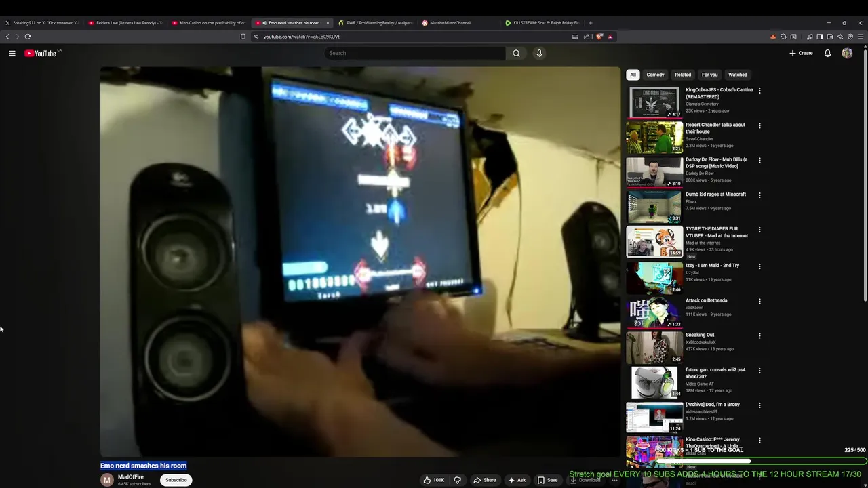This screenshot has height=488, width=868.
Task: Click the MadOfFire channel avatar
Action: (107, 480)
